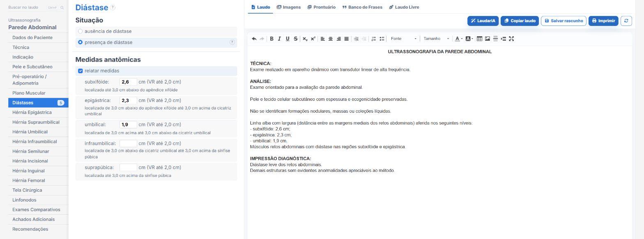This screenshot has height=239, width=644.
Task: Justify the text
Action: [347, 39]
